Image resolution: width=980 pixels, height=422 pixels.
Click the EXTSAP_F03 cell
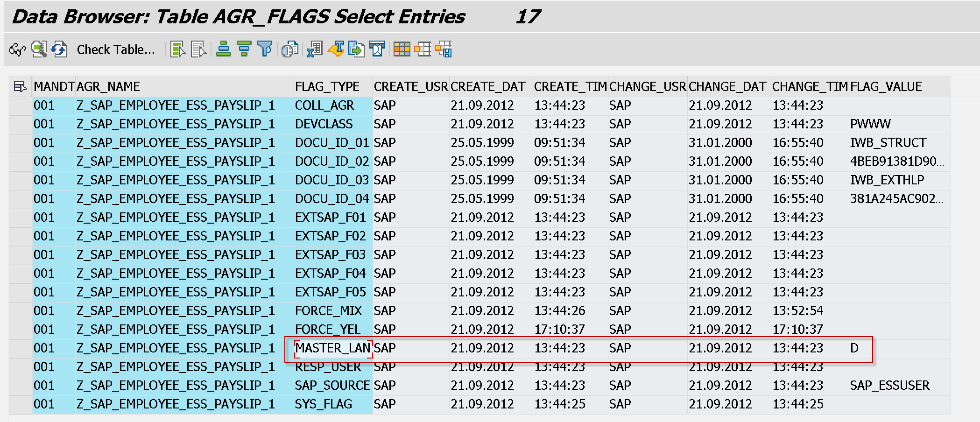(x=333, y=255)
